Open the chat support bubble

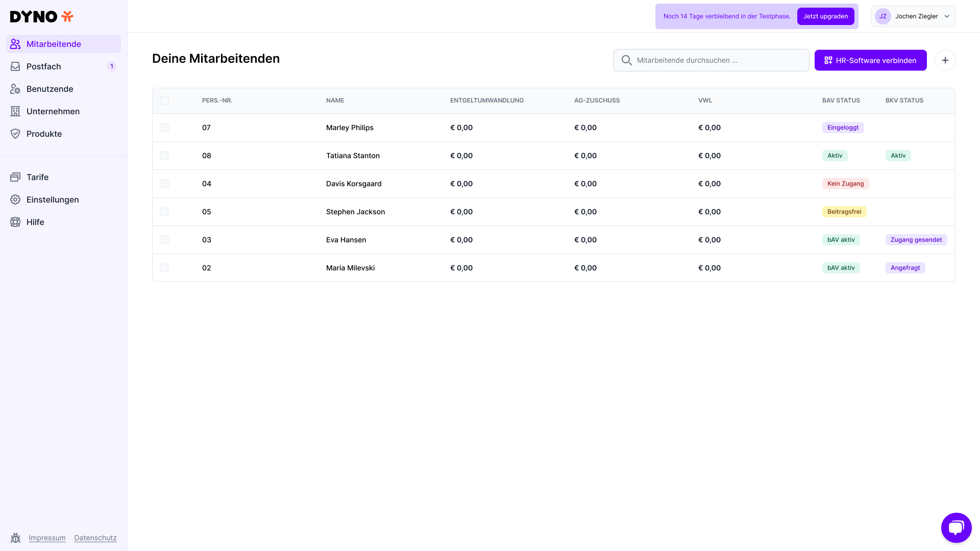click(956, 528)
